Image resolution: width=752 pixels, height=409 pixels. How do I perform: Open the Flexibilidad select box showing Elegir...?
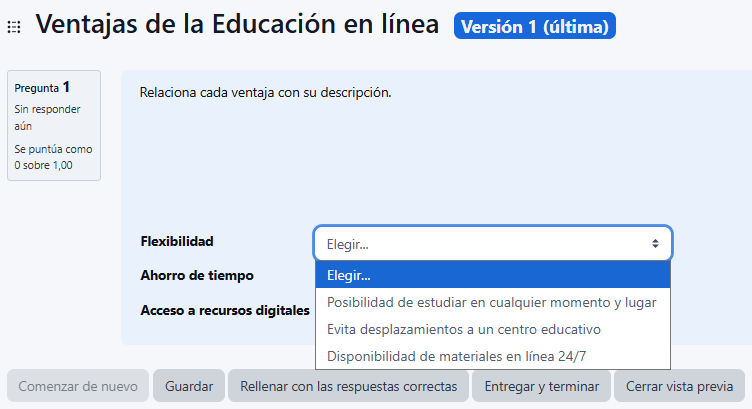click(492, 243)
